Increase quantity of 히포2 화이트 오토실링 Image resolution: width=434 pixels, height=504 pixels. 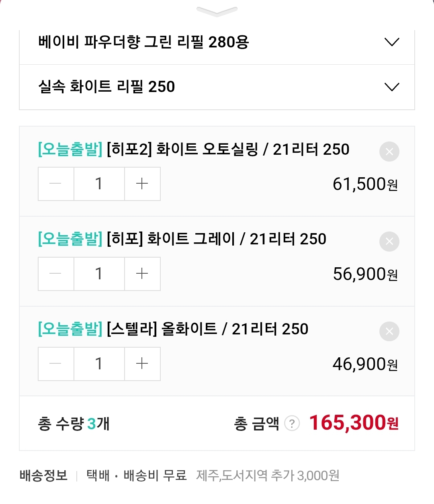click(142, 184)
